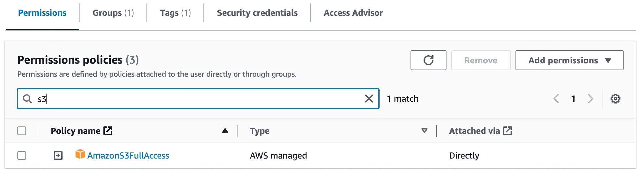Open the Add permissions dropdown
The height and width of the screenshot is (170, 644).
[569, 60]
